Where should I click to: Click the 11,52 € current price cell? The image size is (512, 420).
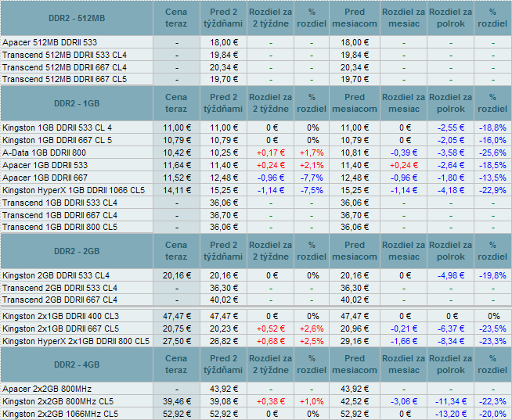177,178
